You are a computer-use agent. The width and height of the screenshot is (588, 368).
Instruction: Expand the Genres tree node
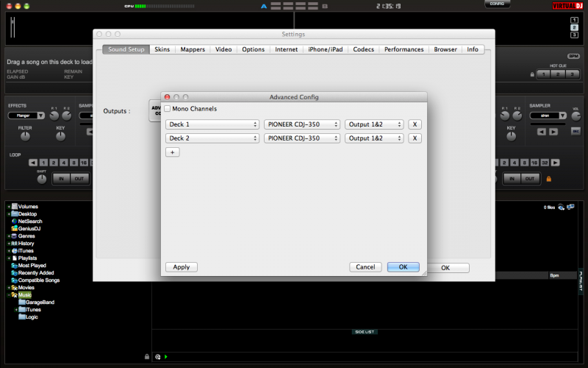pos(9,236)
